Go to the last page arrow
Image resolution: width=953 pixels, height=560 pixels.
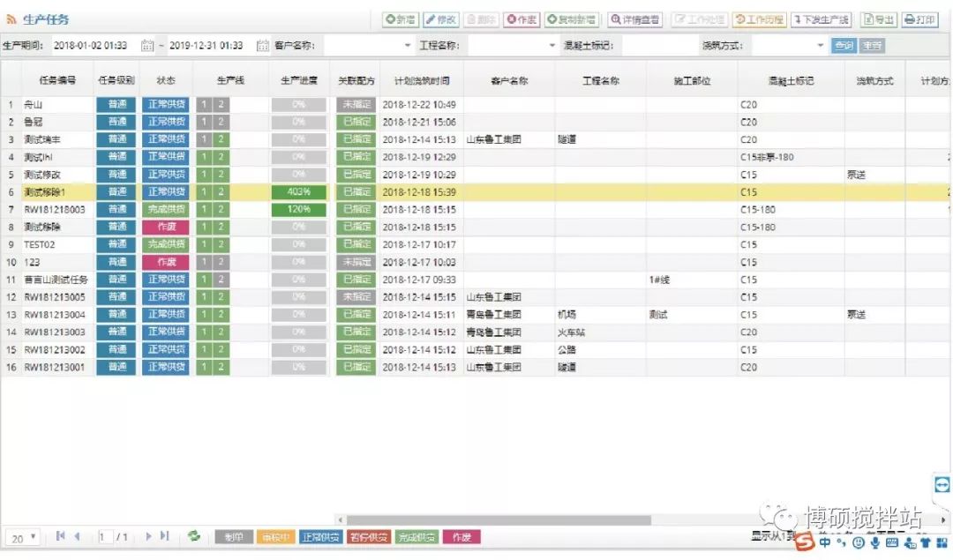pos(164,536)
